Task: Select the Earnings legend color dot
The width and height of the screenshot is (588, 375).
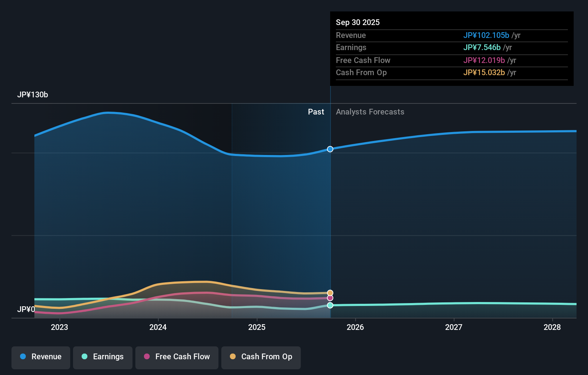Action: coord(84,357)
